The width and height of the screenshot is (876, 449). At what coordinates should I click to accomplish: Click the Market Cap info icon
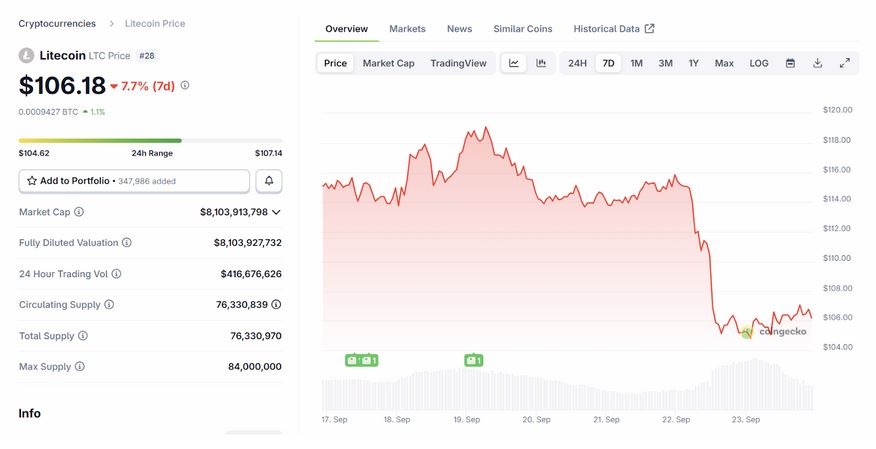point(79,212)
